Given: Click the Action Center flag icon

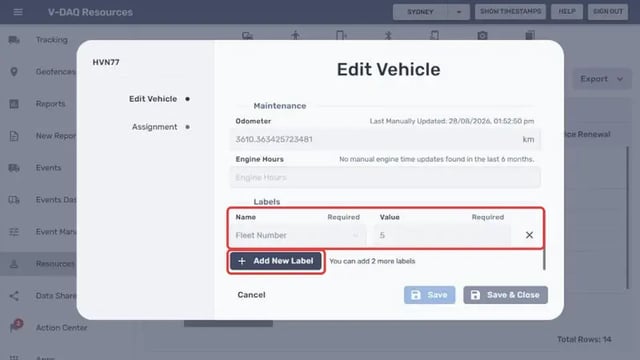Looking at the screenshot, I should tap(16, 326).
